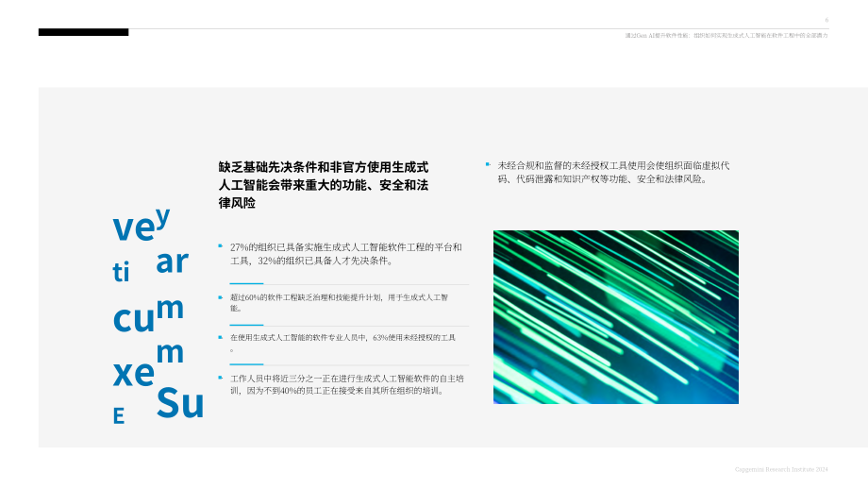Click the blue letters "ti"
Image resolution: width=868 pixels, height=489 pixels.
121,272
